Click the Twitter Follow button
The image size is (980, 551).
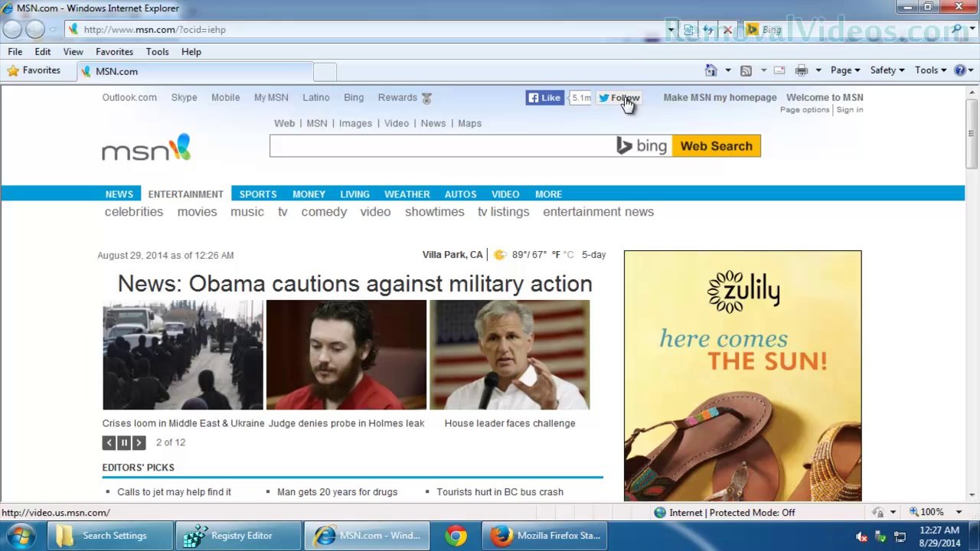pyautogui.click(x=619, y=98)
